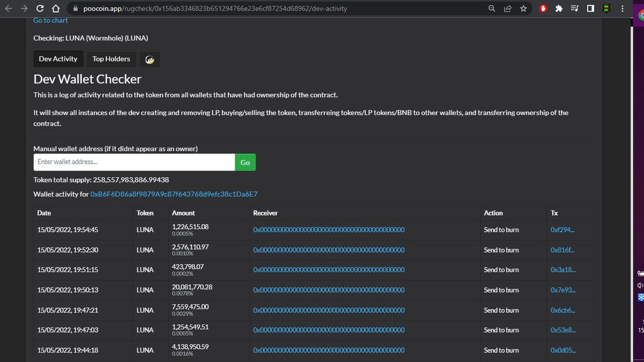Select the amount 423,798.07
The height and width of the screenshot is (362, 644).
click(x=188, y=267)
